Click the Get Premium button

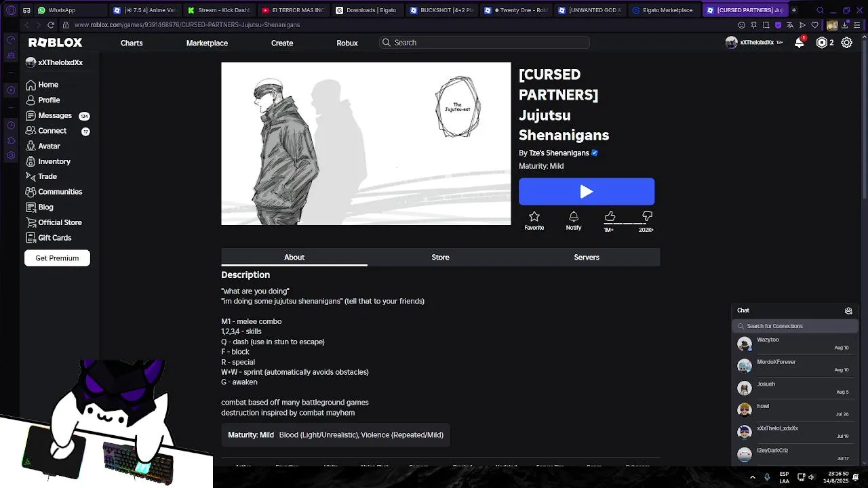click(x=57, y=258)
